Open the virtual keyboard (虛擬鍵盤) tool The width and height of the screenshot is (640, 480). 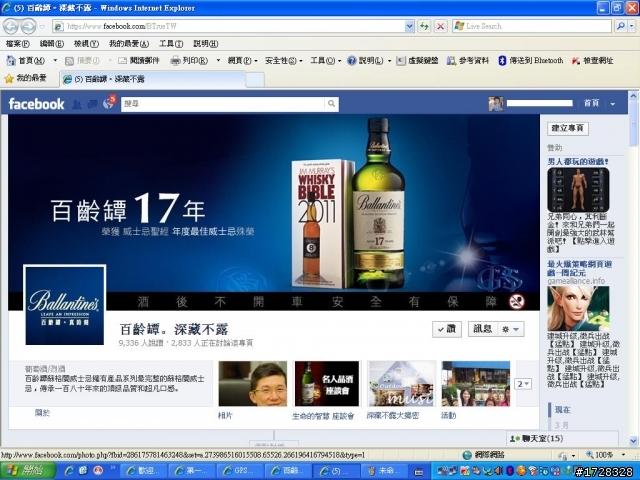417,61
